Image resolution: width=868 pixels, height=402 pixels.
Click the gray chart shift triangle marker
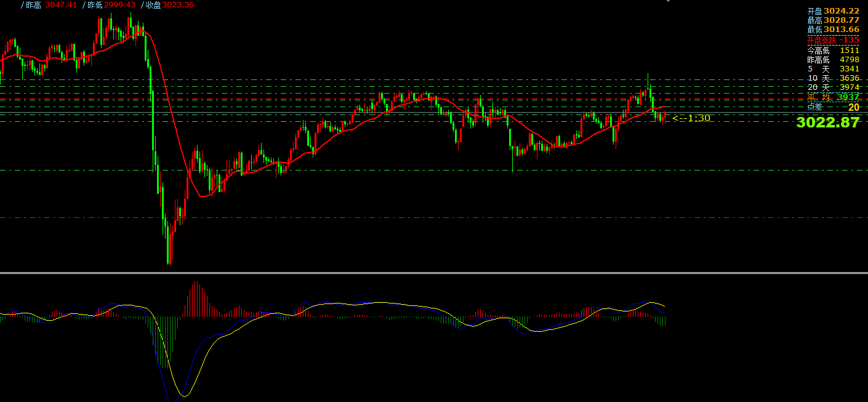coord(669,1)
